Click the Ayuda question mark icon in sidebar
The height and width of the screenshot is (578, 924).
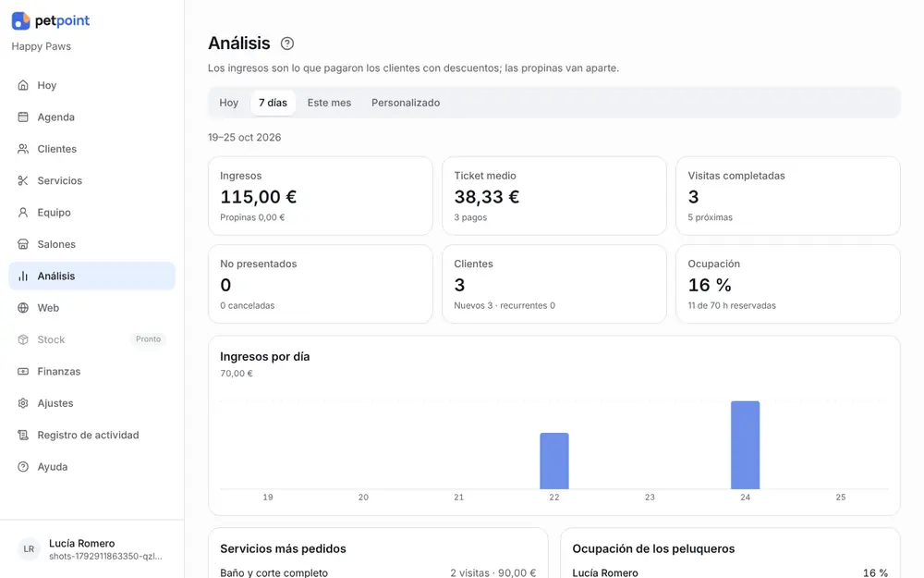coord(23,467)
